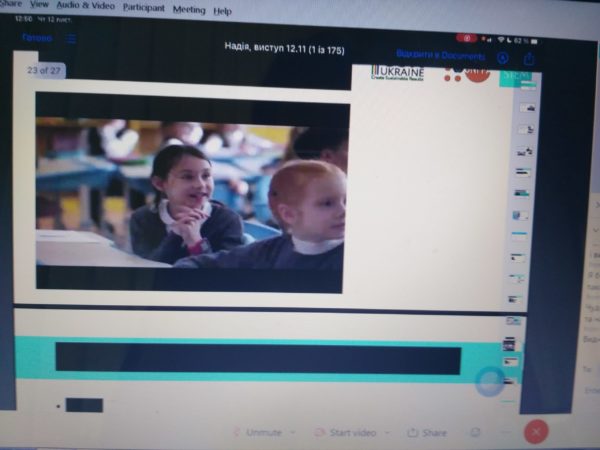Open the reactions smiley icon
This screenshot has width=600, height=450.
(476, 432)
